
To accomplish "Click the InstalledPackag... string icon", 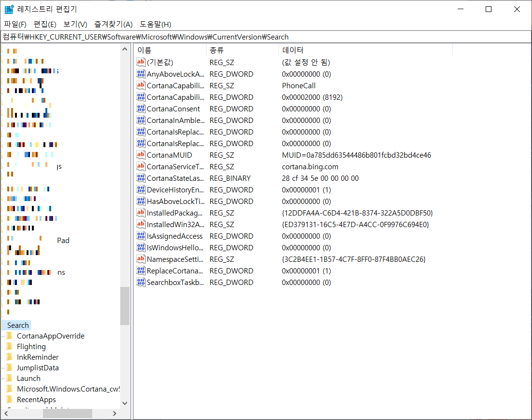I will click(141, 213).
